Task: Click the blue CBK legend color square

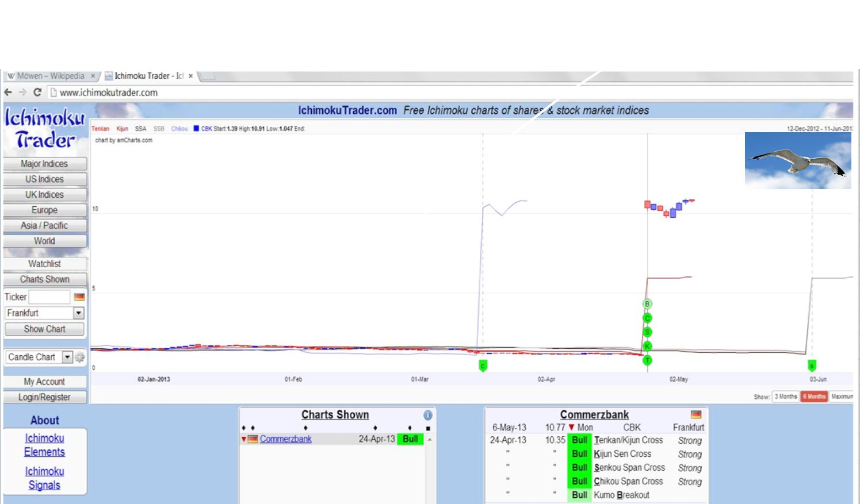Action: [x=196, y=129]
